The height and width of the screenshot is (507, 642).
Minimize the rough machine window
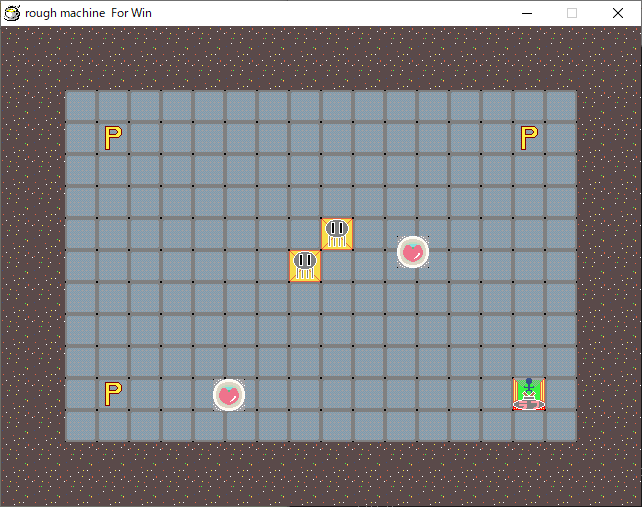click(x=527, y=13)
